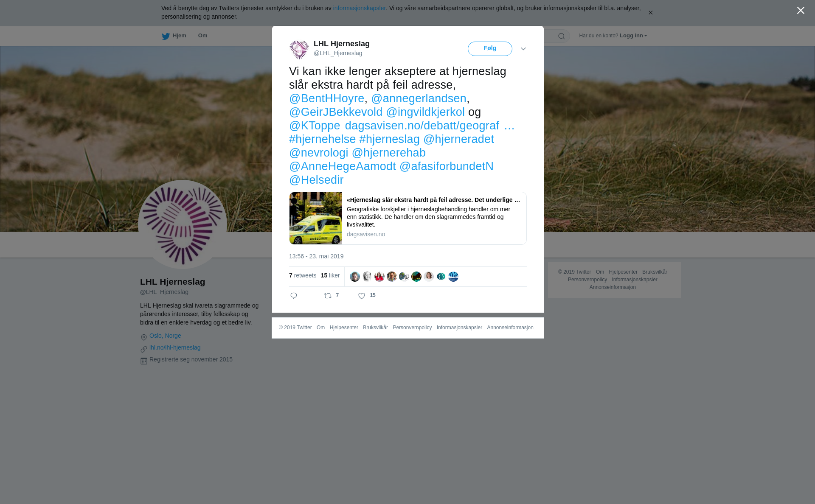Click the #hjerneslag hashtag
The width and height of the screenshot is (815, 504).
(x=389, y=139)
